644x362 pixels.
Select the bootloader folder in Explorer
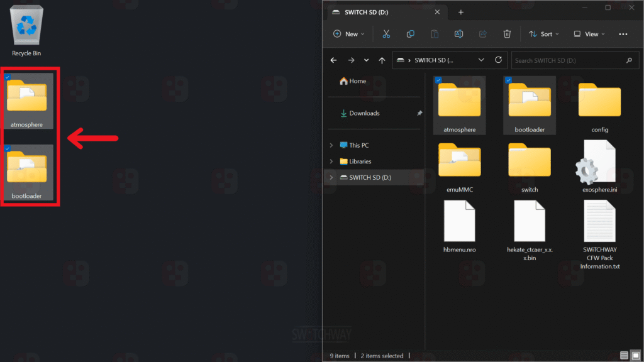(x=530, y=106)
